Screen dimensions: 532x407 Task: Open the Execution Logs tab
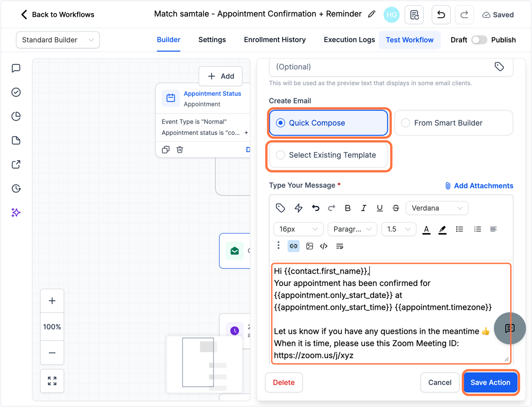(349, 40)
